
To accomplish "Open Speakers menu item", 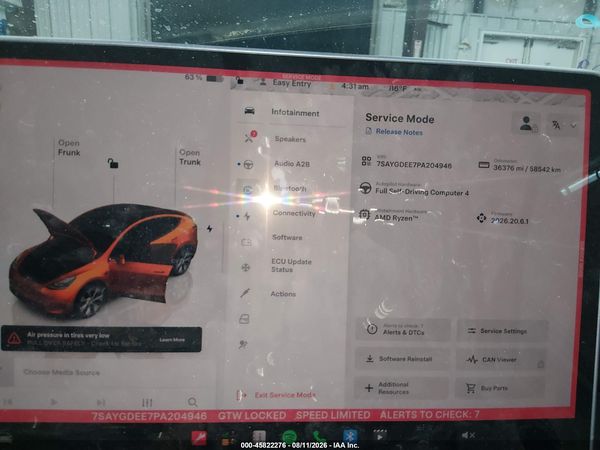I will (x=290, y=139).
